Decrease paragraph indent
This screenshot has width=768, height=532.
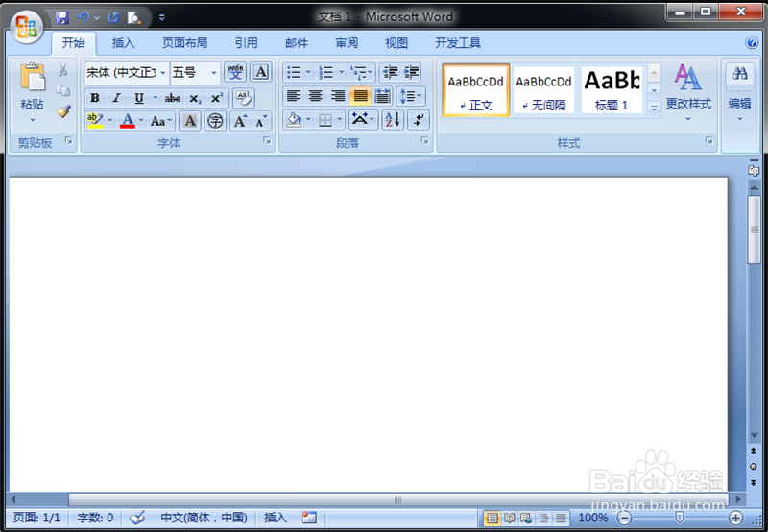tap(390, 72)
